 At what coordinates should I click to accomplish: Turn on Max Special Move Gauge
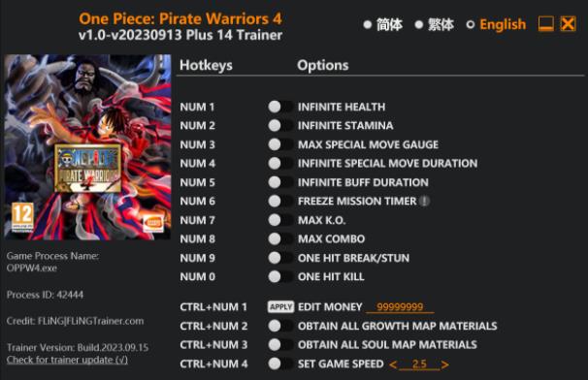click(x=280, y=144)
